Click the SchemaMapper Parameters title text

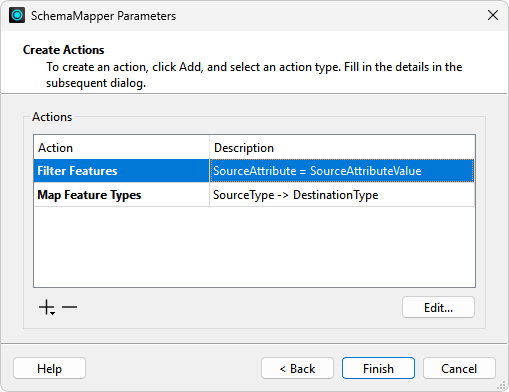[103, 16]
